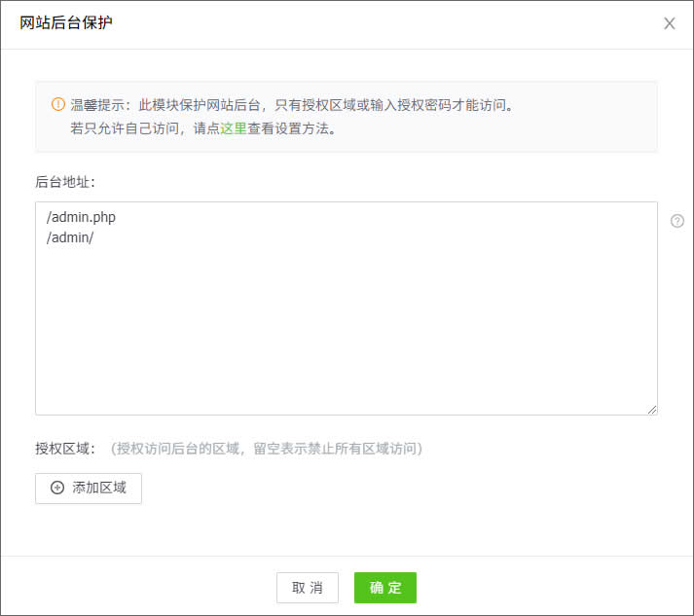The width and height of the screenshot is (694, 616).
Task: Click the dialog title 网站后台保护
Action: pos(66,22)
